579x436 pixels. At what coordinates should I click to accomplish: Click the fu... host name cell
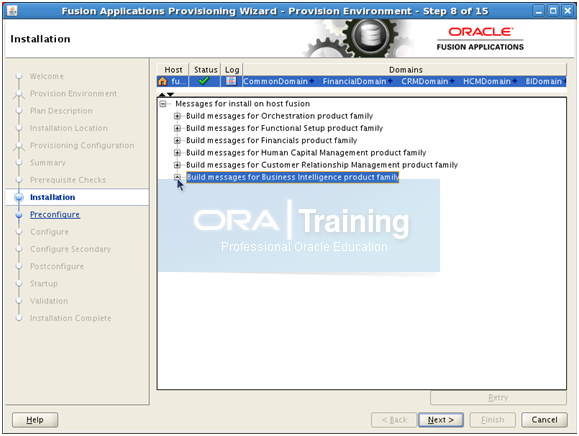click(x=179, y=81)
